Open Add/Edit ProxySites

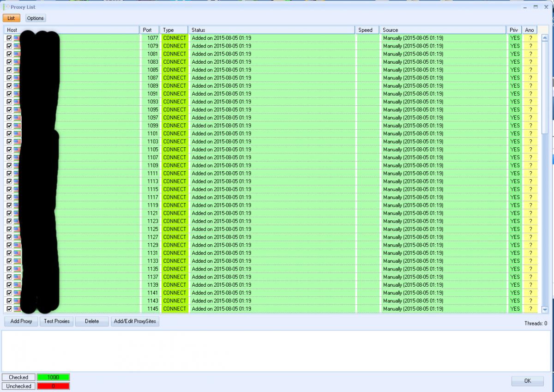pos(135,321)
